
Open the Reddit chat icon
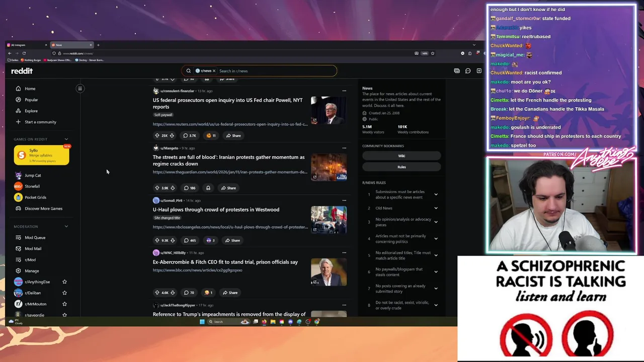click(x=468, y=71)
